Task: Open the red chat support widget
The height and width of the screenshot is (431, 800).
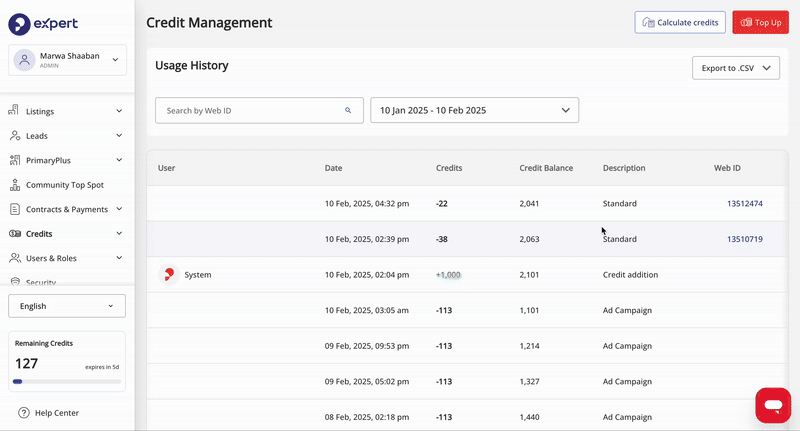Action: pos(773,405)
